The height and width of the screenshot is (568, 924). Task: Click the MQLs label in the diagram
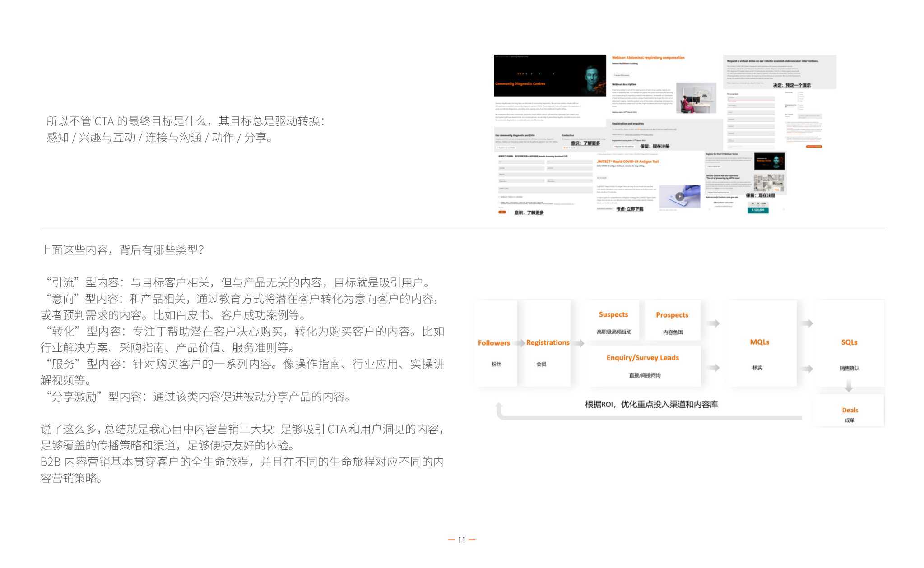[760, 342]
